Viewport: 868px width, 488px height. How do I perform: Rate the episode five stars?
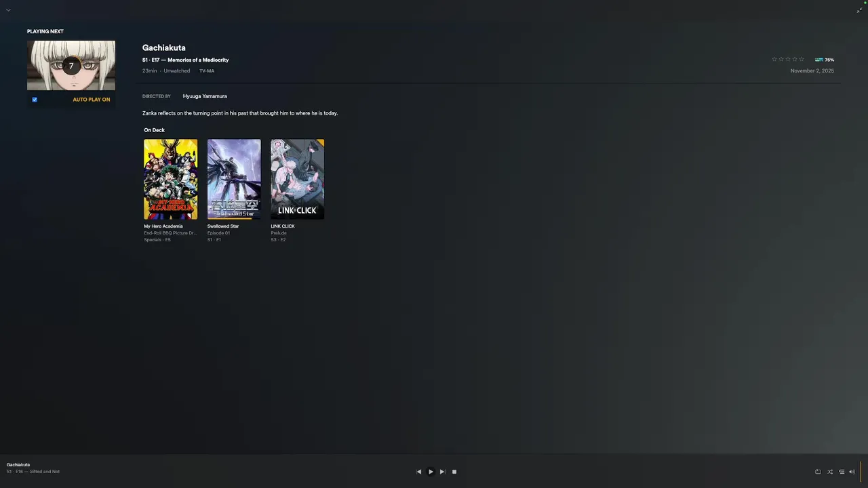click(x=802, y=60)
